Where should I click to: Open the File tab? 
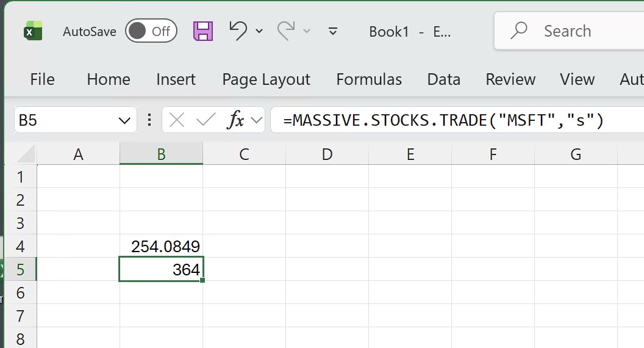42,79
